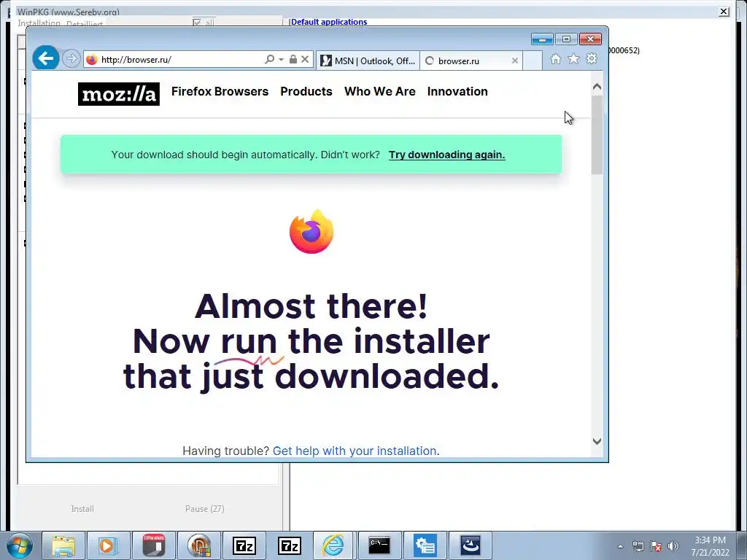This screenshot has height=560, width=747.
Task: Click the browser Back arrow button
Action: click(46, 58)
